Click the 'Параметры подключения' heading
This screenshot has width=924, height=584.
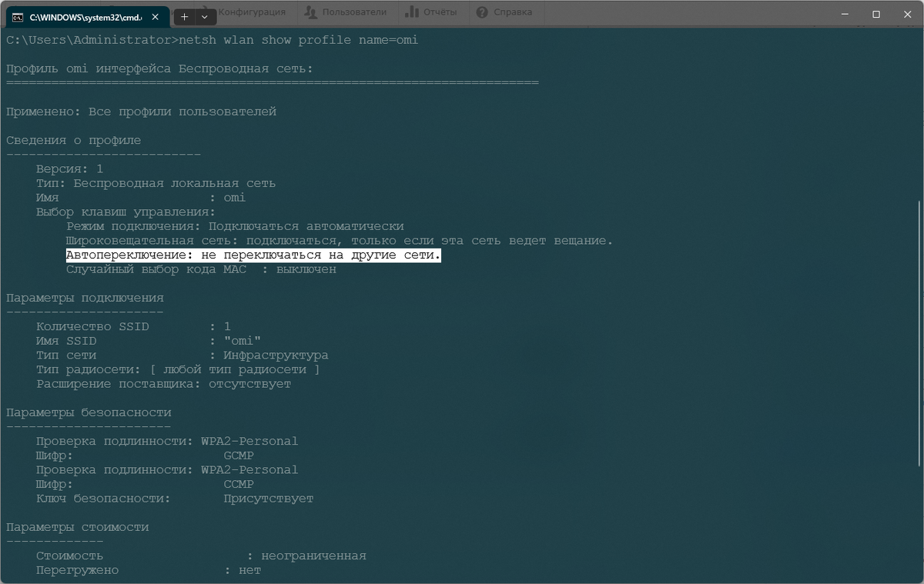pos(85,298)
